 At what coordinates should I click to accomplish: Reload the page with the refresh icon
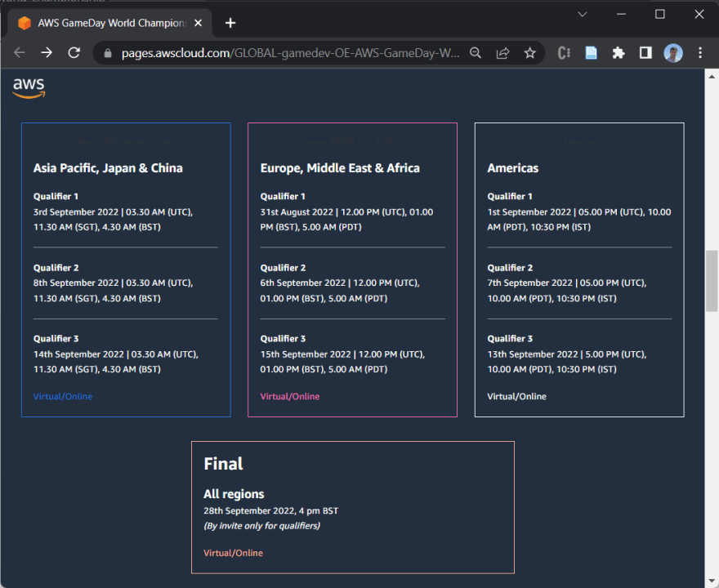click(74, 53)
